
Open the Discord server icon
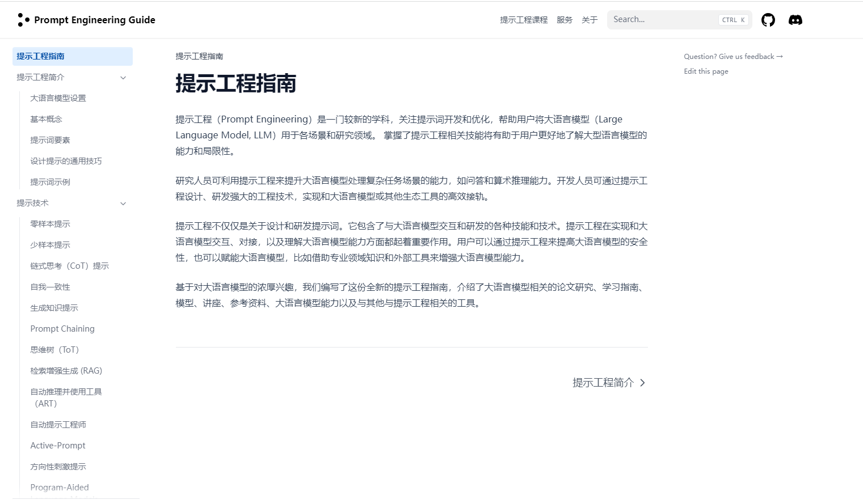tap(795, 20)
